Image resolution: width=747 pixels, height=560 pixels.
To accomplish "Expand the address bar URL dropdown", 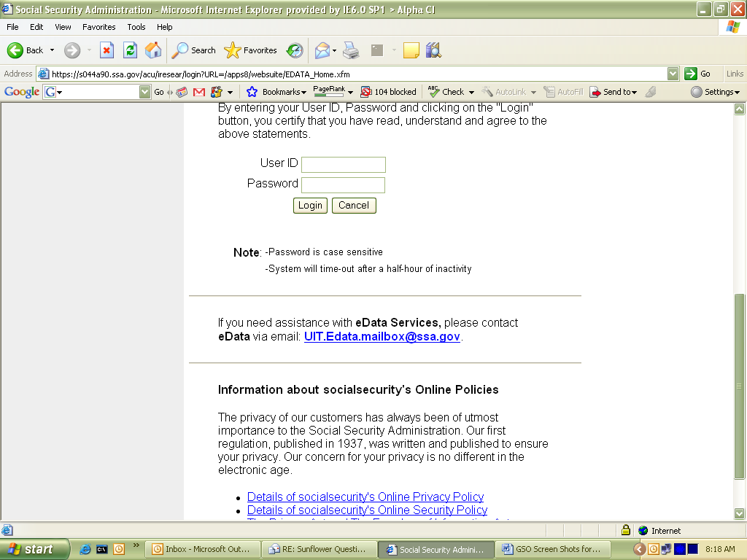I will click(x=673, y=74).
